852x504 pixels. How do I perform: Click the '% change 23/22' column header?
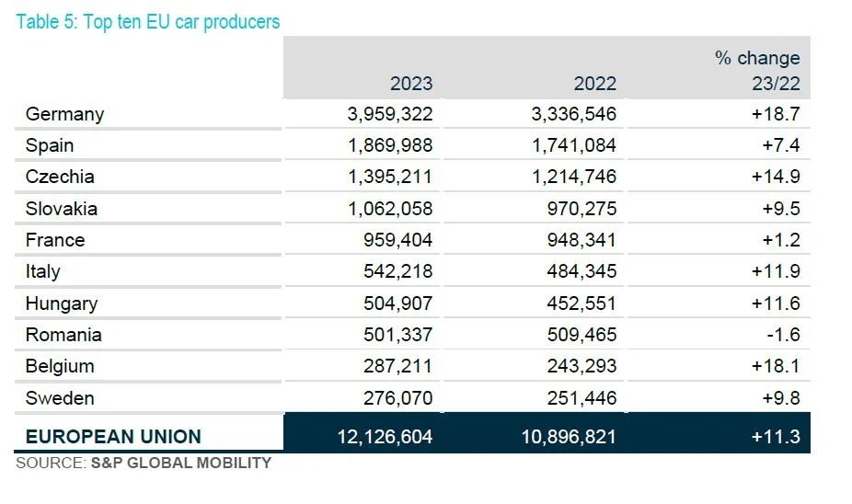(x=757, y=71)
